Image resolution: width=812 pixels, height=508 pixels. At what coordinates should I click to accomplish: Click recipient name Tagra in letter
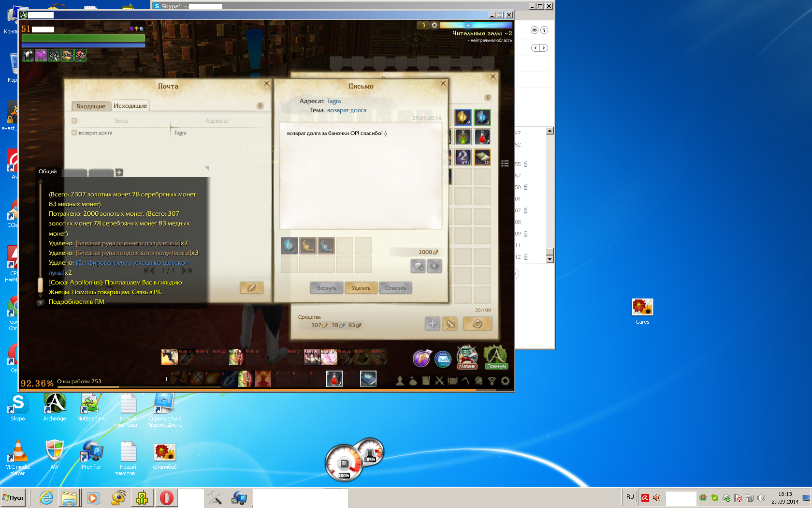(334, 101)
